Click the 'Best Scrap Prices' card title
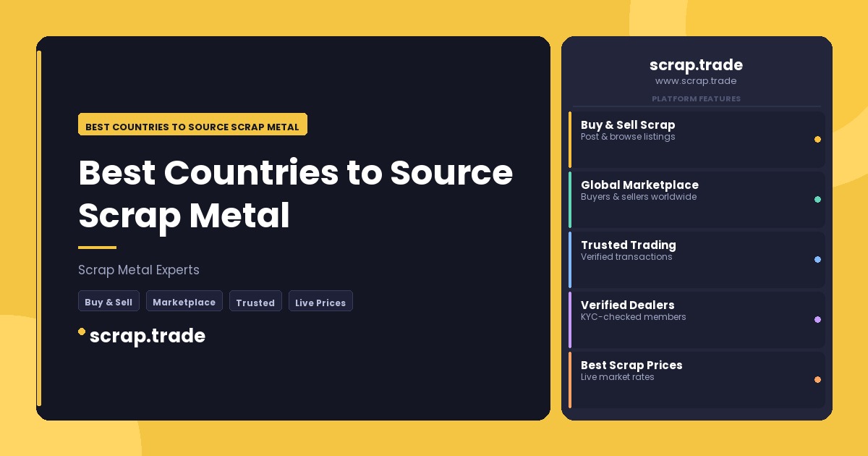The height and width of the screenshot is (456, 868). tap(631, 365)
